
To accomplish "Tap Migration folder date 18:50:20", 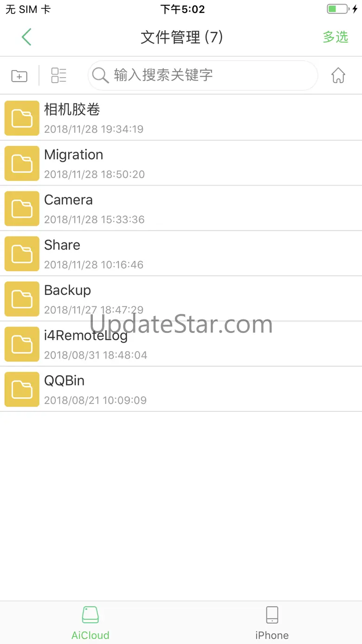I will pos(94,175).
